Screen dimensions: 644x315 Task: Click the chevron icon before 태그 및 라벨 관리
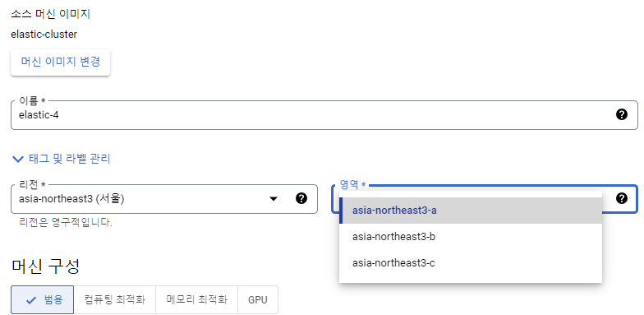pos(18,160)
